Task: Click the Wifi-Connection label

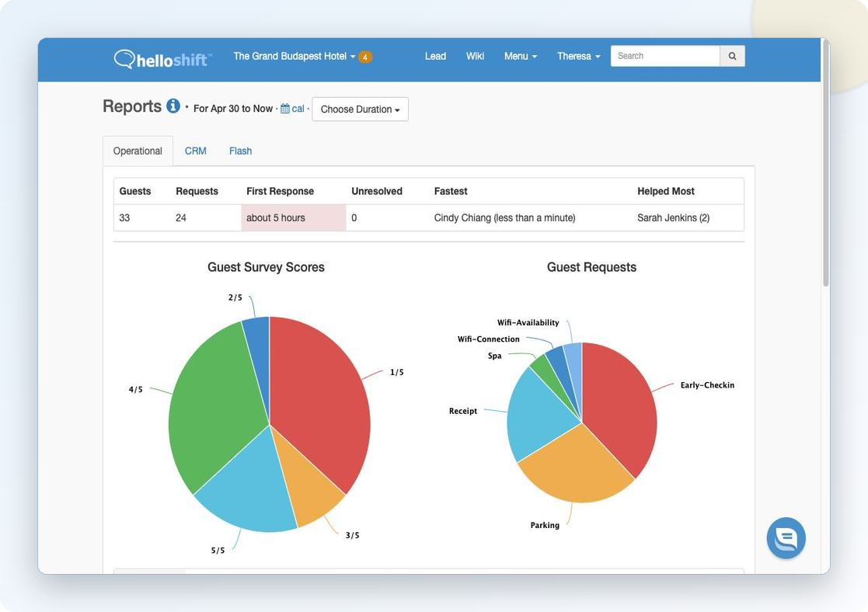Action: pyautogui.click(x=489, y=339)
